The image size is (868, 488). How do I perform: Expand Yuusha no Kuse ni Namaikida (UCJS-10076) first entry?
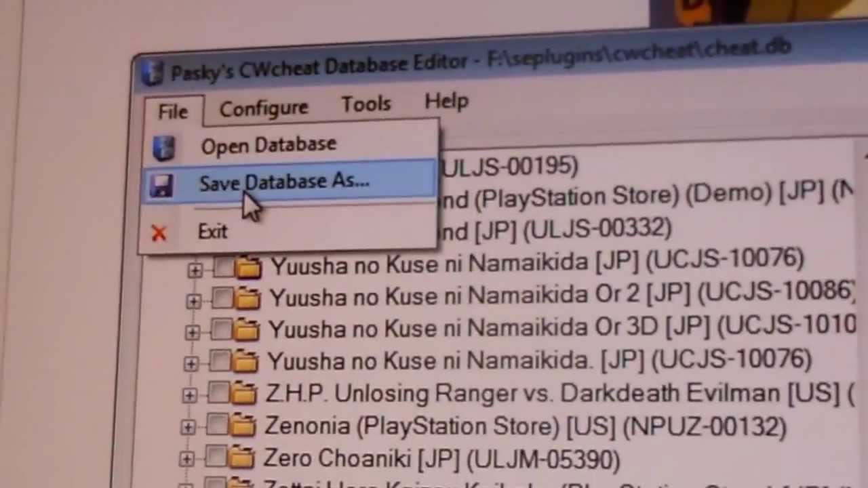[195, 270]
